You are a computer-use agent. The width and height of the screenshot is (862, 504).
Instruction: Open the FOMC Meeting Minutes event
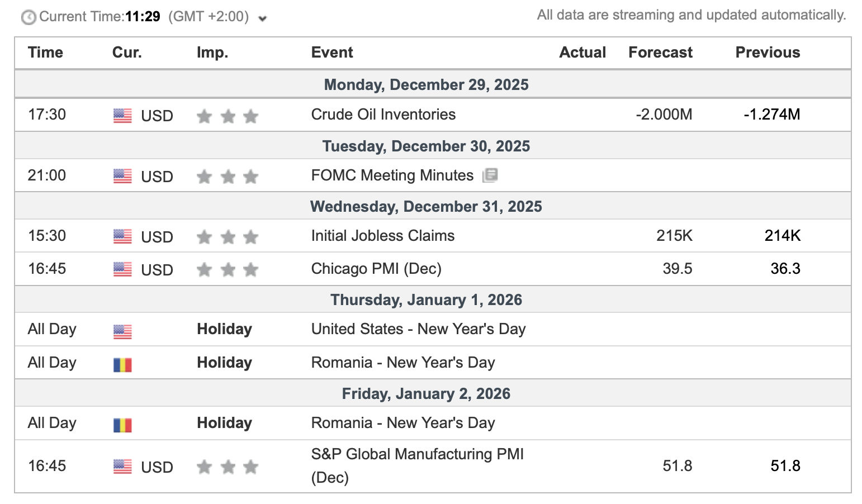click(x=392, y=175)
